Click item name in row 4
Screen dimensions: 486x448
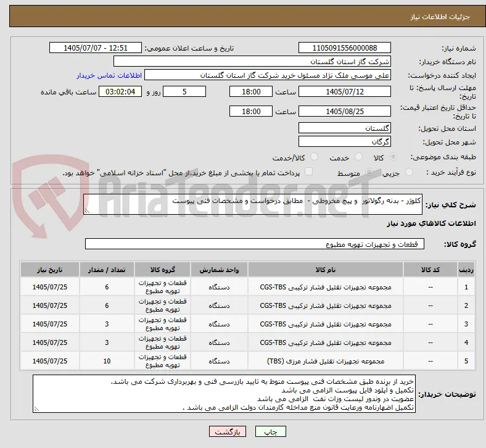tap(326, 342)
